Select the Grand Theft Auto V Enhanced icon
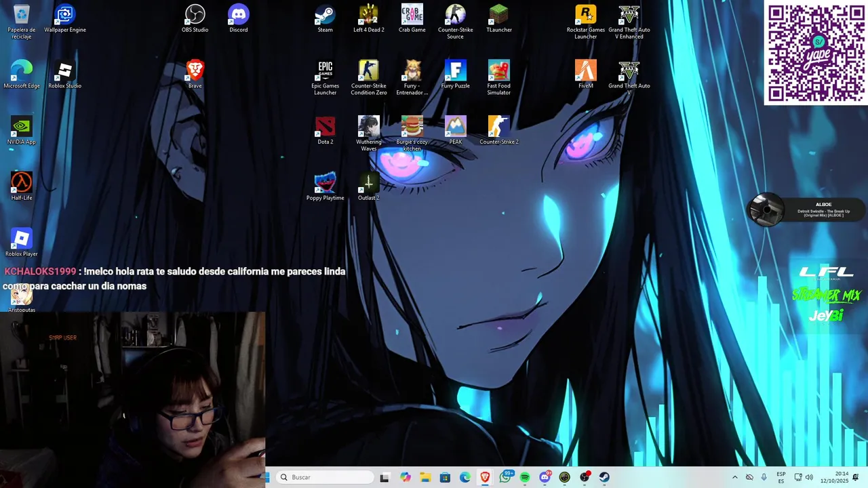Viewport: 868px width, 488px height. coord(629,22)
